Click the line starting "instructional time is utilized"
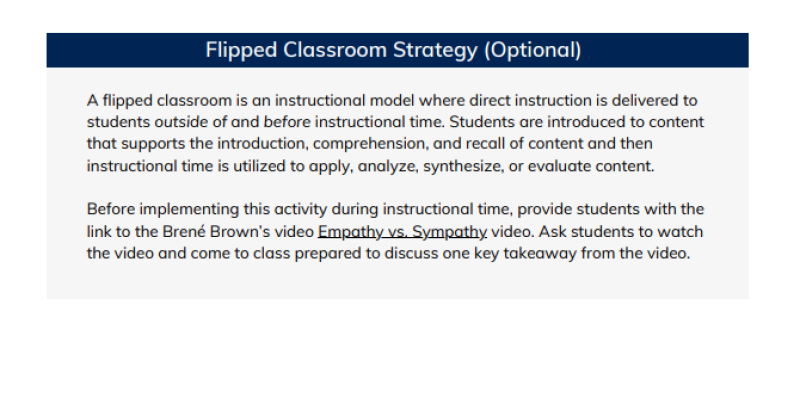Image resolution: width=800 pixels, height=400 pixels. 370,166
